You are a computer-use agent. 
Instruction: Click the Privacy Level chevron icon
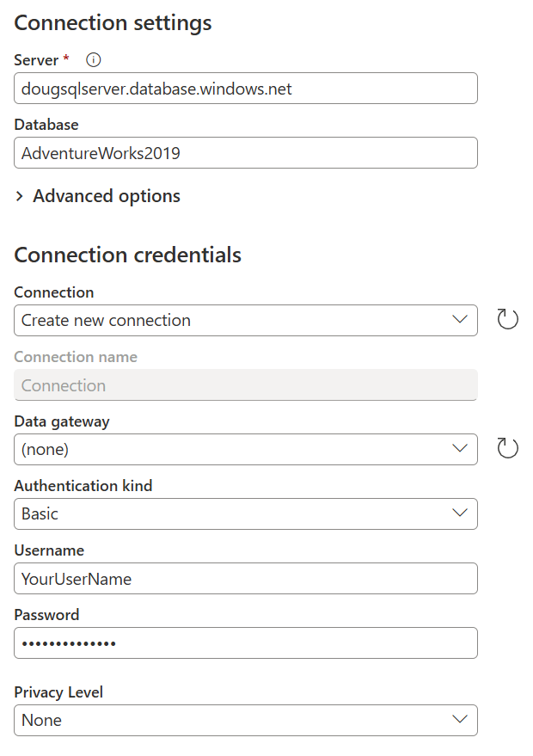pyautogui.click(x=458, y=720)
